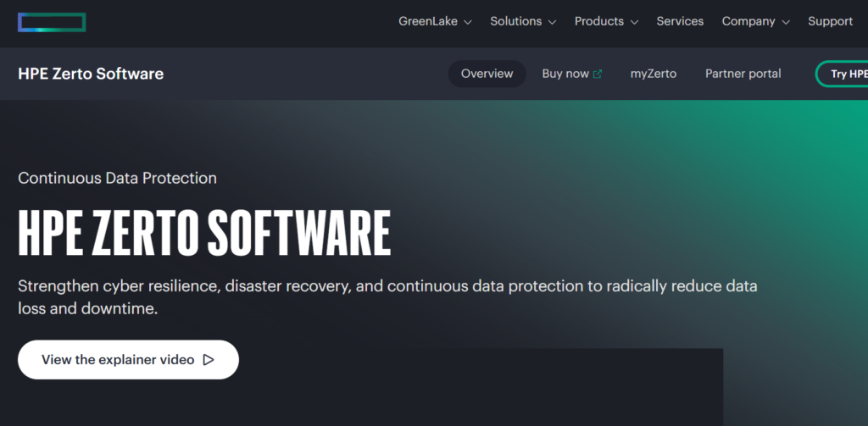Open the Company menu item
Screen dimensions: 868x426
[748, 21]
